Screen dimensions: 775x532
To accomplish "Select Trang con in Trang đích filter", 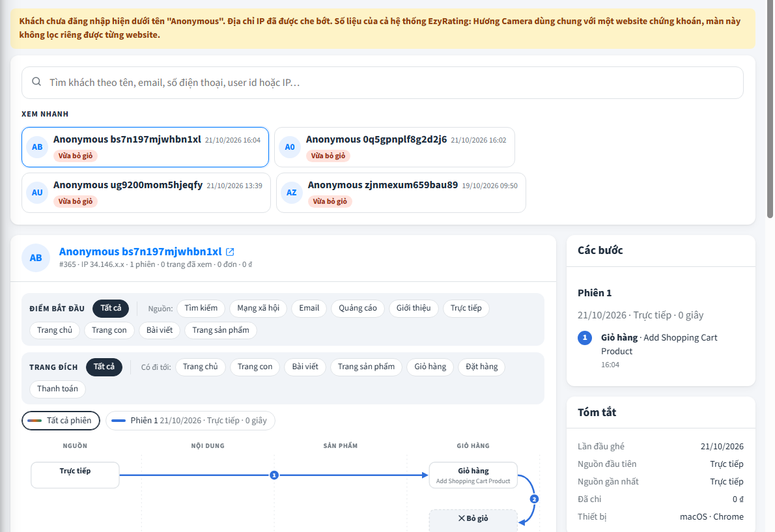I will tap(255, 367).
